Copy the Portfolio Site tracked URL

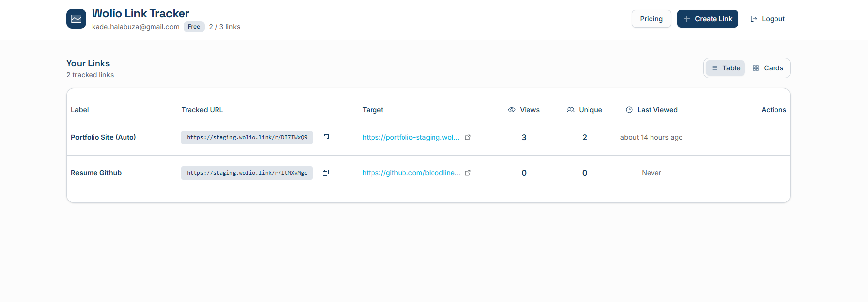325,137
